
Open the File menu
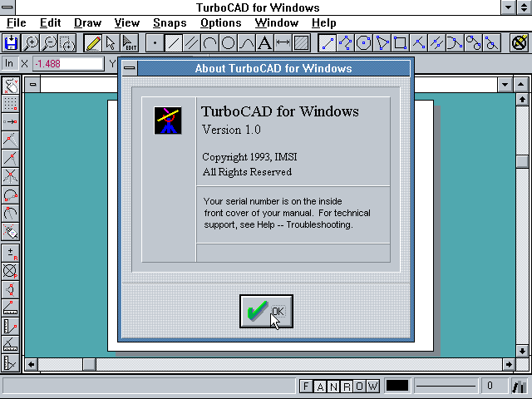[17, 22]
